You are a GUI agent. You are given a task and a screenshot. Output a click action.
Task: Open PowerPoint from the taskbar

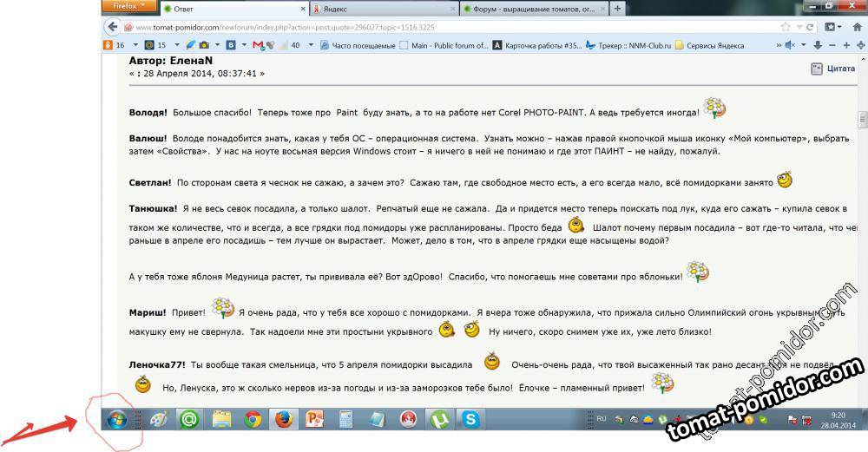314,420
